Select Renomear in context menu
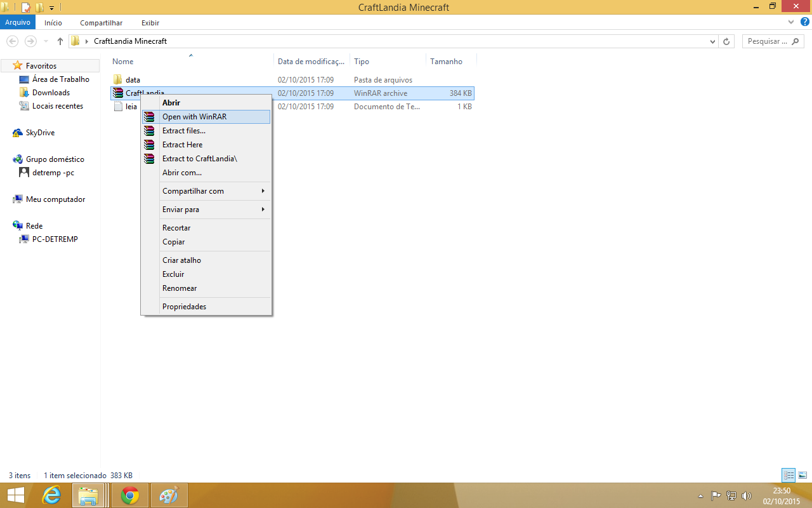Screen dimensions: 812x508 click(206, 288)
